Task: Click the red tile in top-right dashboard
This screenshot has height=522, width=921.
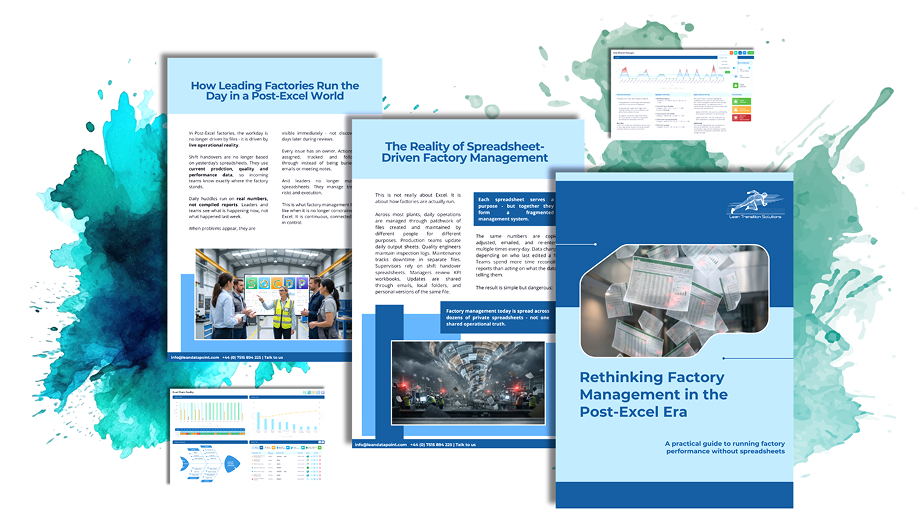Action: click(x=741, y=117)
